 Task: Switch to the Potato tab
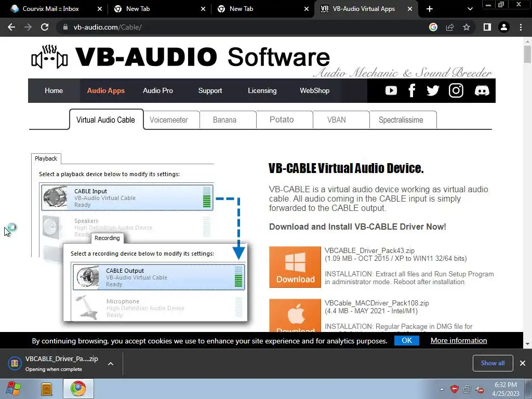pyautogui.click(x=285, y=120)
